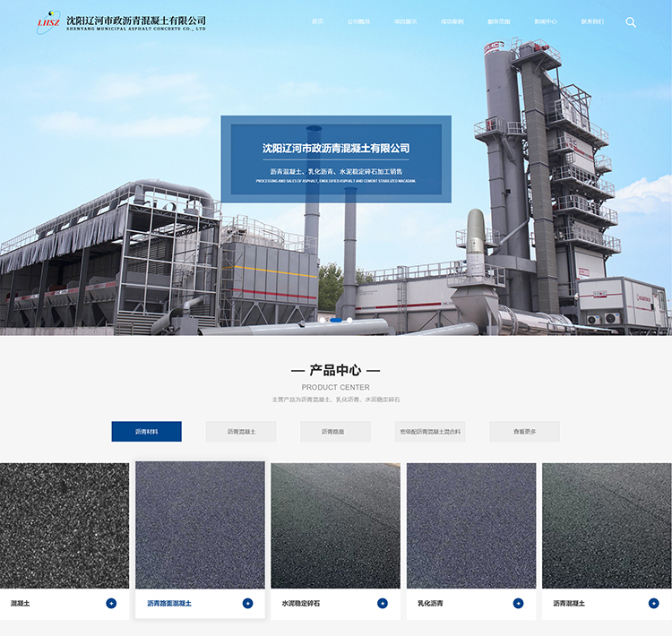Image resolution: width=672 pixels, height=636 pixels.
Task: Click the LHSZ company logo
Action: pyautogui.click(x=49, y=22)
